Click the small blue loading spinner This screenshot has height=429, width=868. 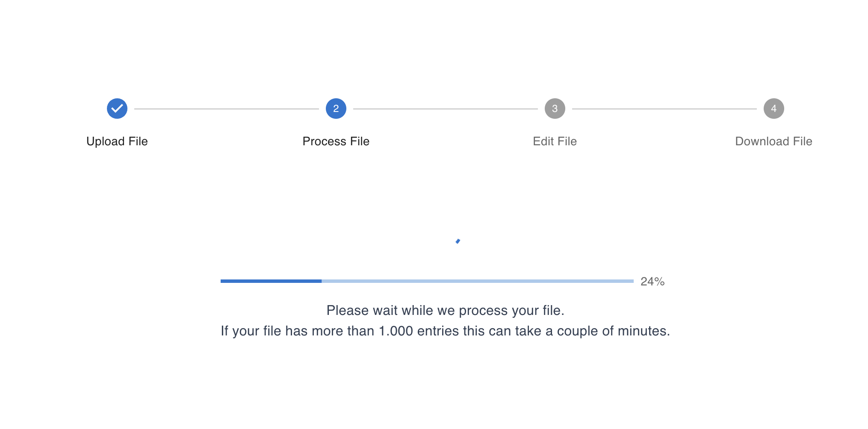pyautogui.click(x=458, y=241)
